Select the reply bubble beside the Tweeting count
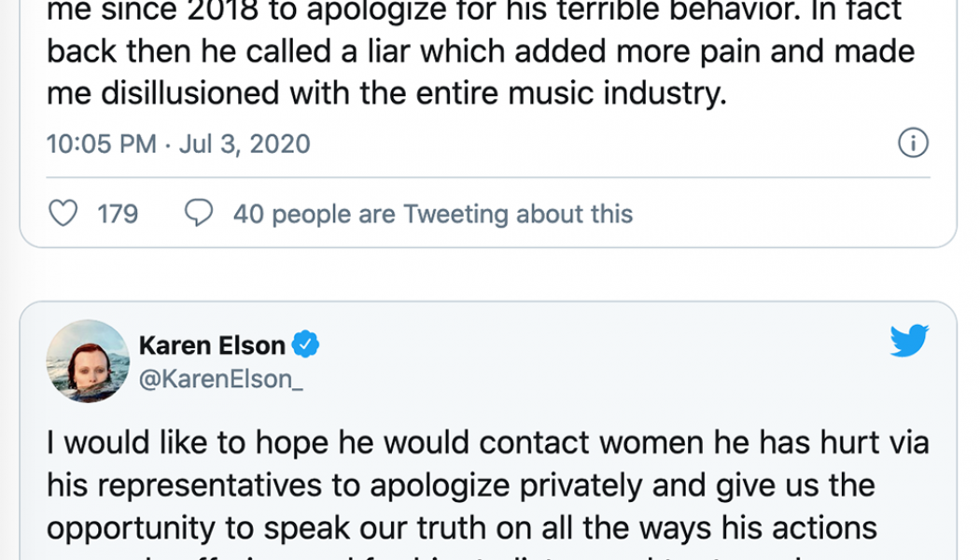Screen dimensions: 980x560 [199, 213]
